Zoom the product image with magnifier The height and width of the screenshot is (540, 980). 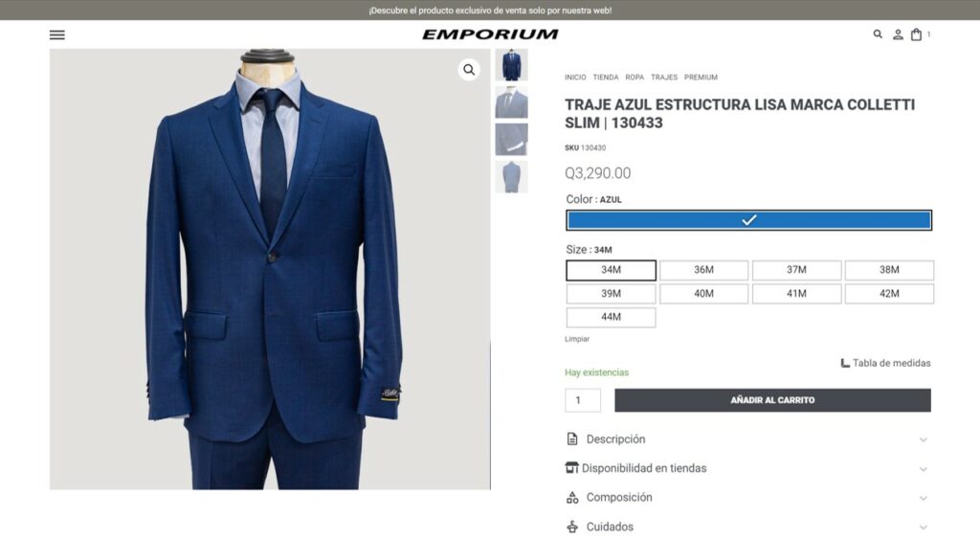tap(469, 70)
